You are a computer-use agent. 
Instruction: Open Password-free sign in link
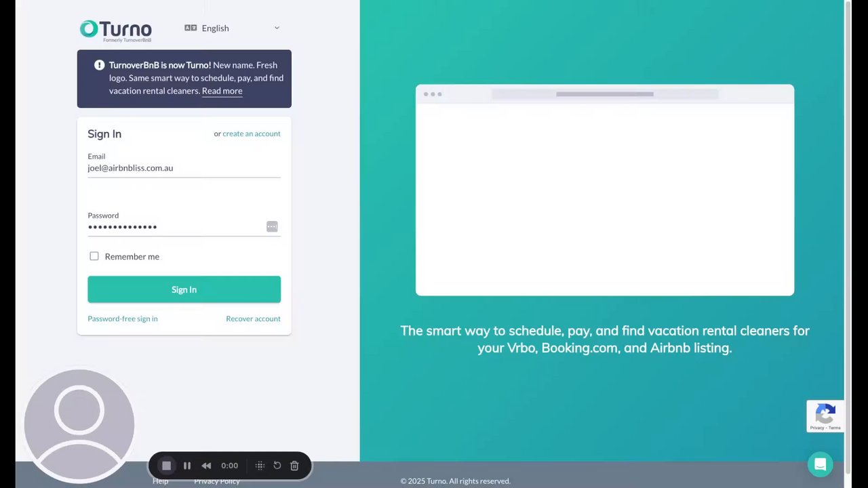point(123,319)
